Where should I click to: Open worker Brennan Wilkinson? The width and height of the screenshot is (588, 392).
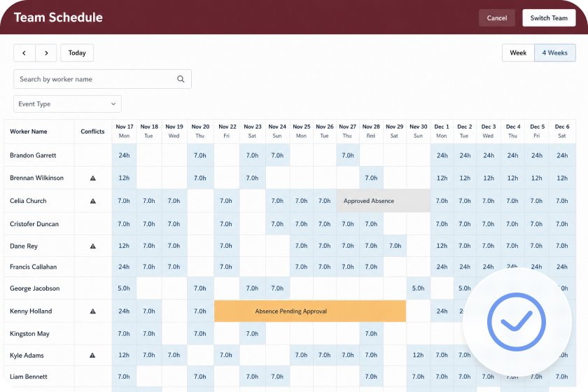[36, 178]
